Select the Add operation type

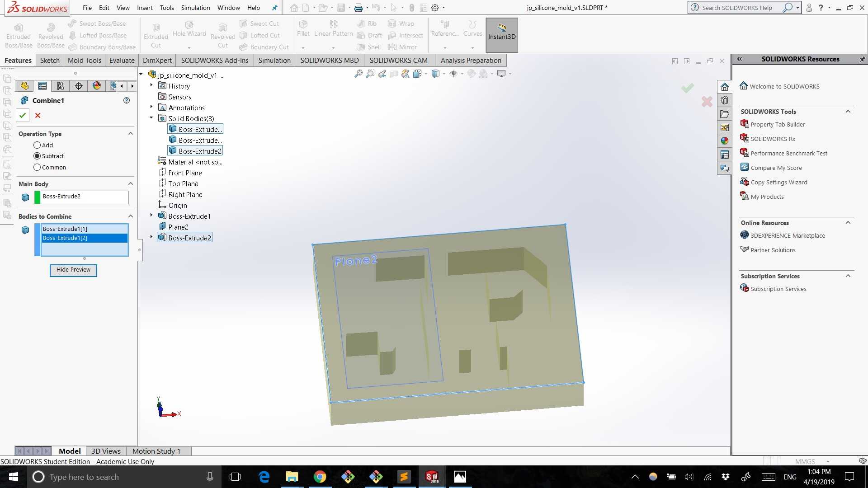point(37,145)
